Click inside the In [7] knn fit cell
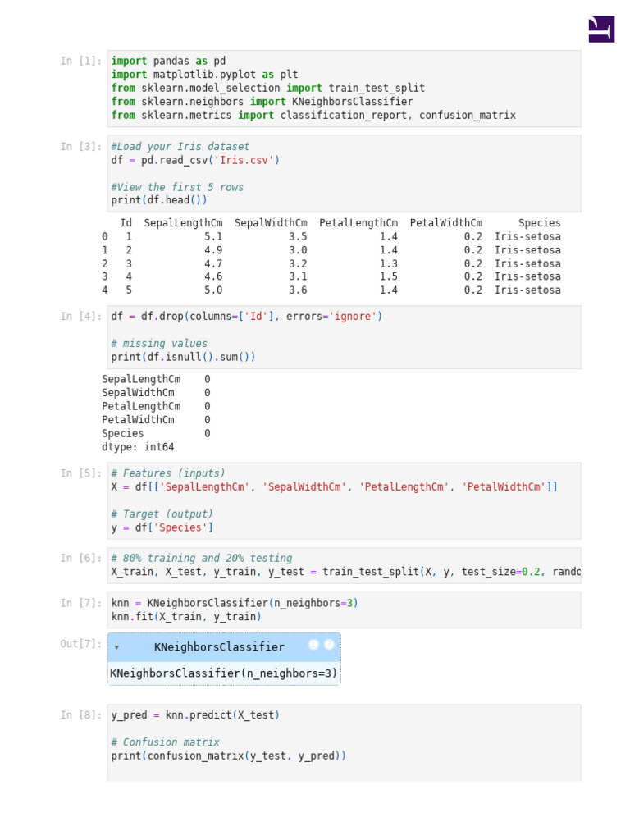630x840 pixels. coord(344,610)
